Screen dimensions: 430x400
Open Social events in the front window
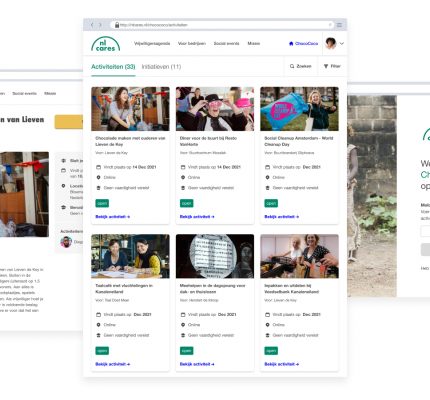coord(226,44)
